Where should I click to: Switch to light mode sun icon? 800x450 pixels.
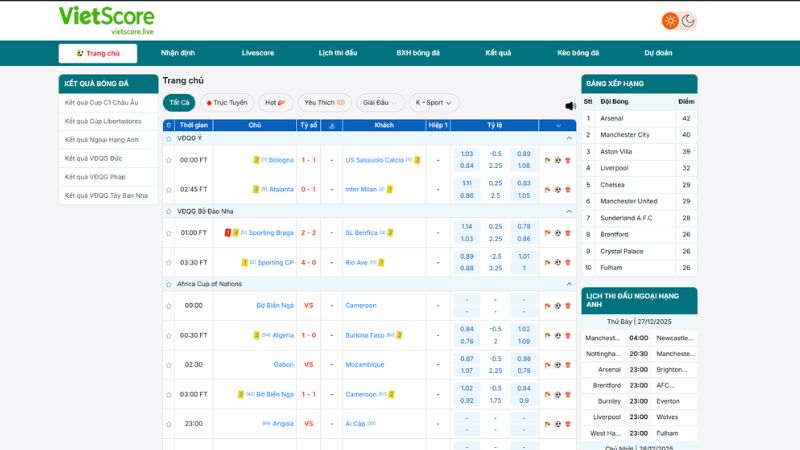(x=670, y=21)
